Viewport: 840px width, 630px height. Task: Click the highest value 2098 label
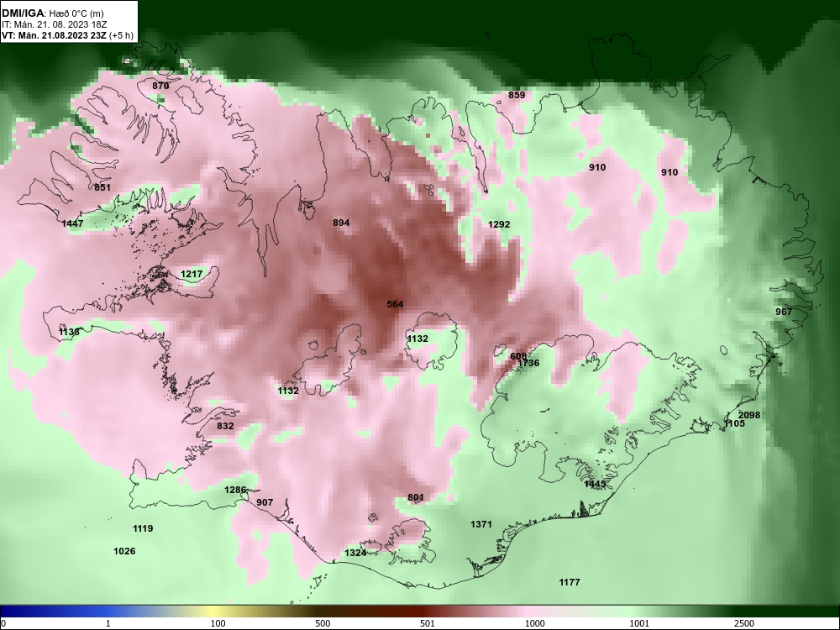[x=749, y=415]
